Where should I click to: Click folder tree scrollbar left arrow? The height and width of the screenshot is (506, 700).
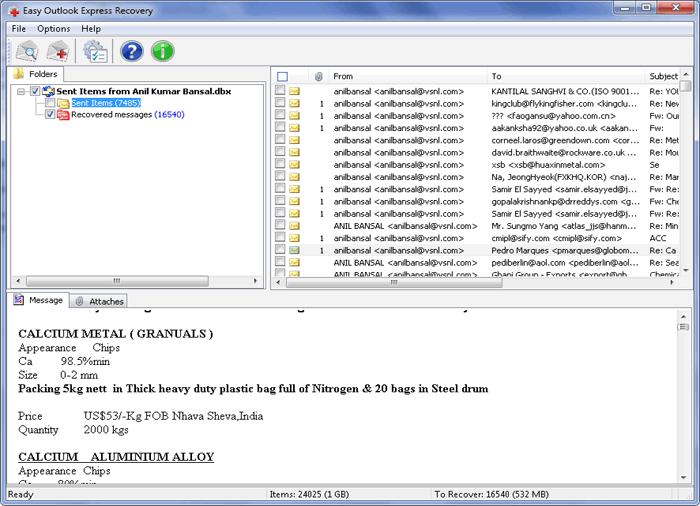(x=18, y=281)
